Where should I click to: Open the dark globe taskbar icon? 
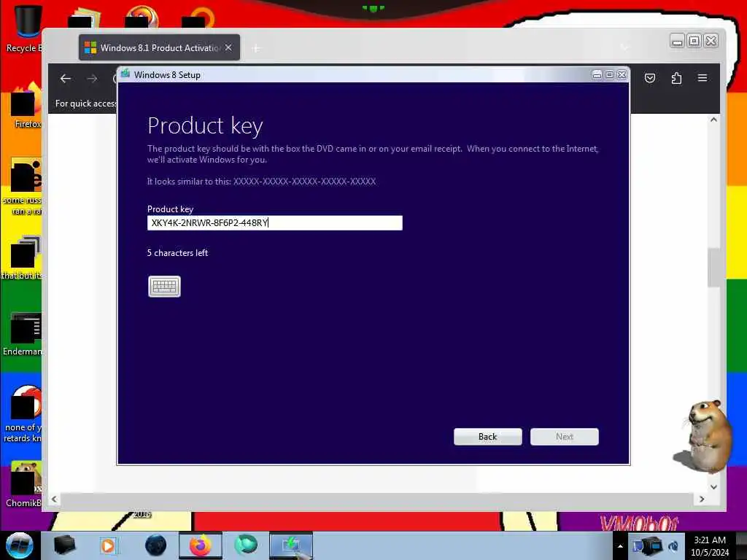click(155, 545)
